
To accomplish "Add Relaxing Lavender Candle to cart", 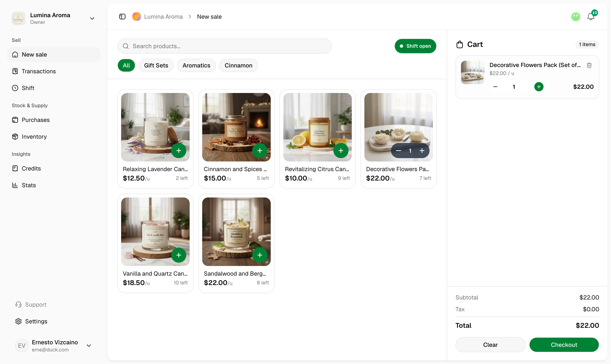I will 179,150.
